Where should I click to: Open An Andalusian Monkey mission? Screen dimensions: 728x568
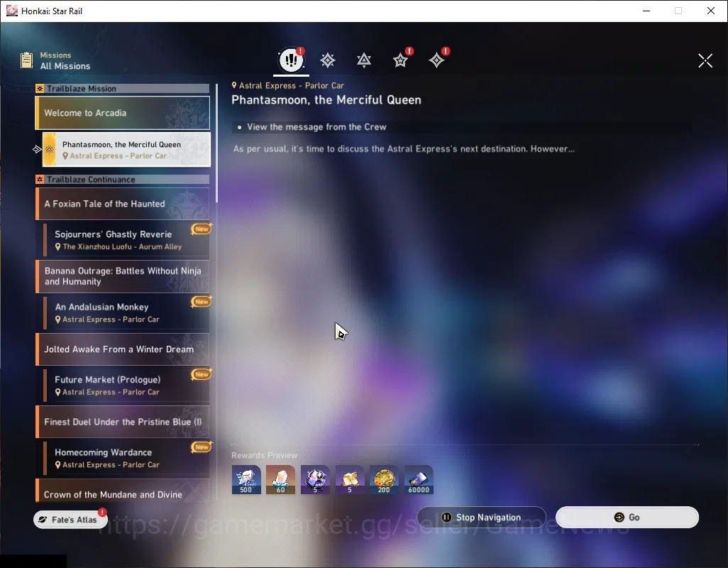click(x=126, y=312)
